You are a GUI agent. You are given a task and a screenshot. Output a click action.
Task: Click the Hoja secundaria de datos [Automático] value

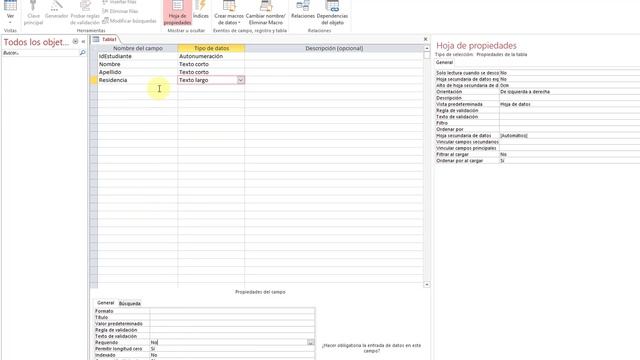coord(569,136)
